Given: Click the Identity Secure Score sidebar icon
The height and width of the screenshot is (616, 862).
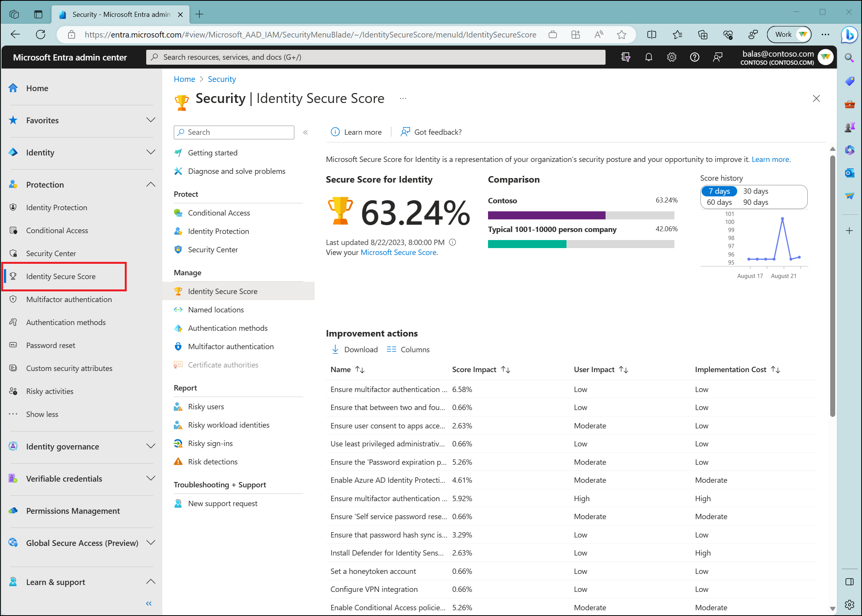Looking at the screenshot, I should [x=15, y=276].
